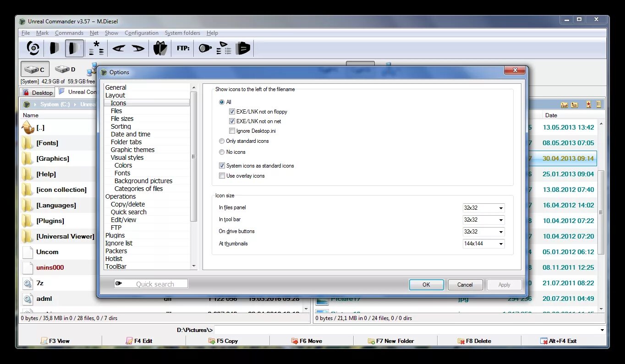Click the 7z file gear icon
This screenshot has height=364, width=625.
click(x=28, y=283)
